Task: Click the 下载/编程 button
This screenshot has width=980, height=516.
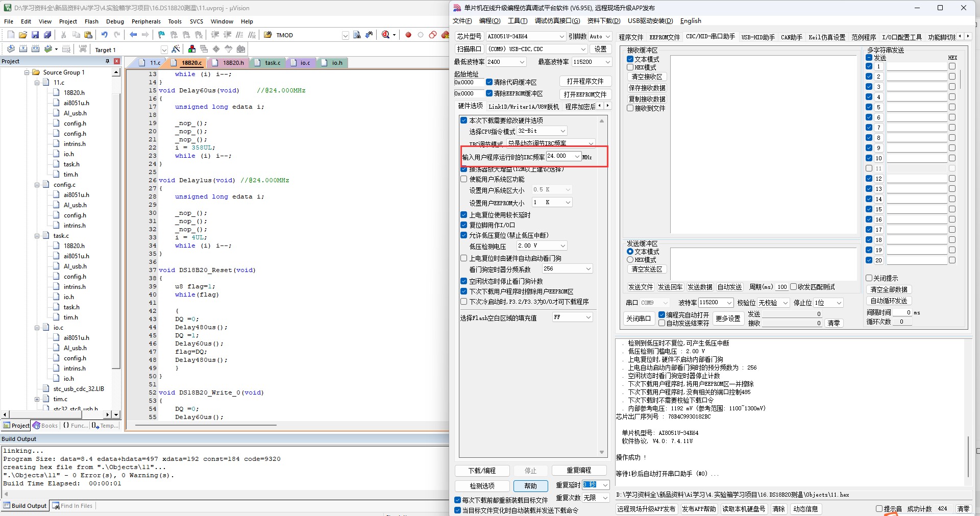Action: [482, 471]
